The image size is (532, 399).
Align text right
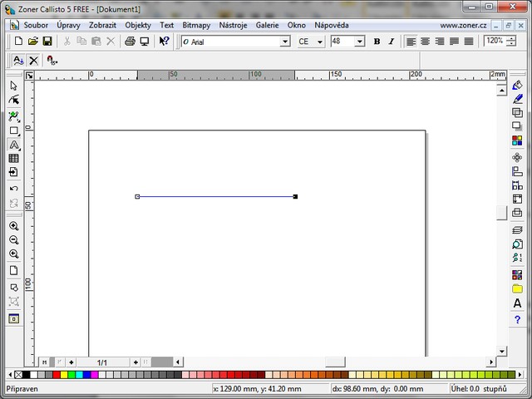440,42
